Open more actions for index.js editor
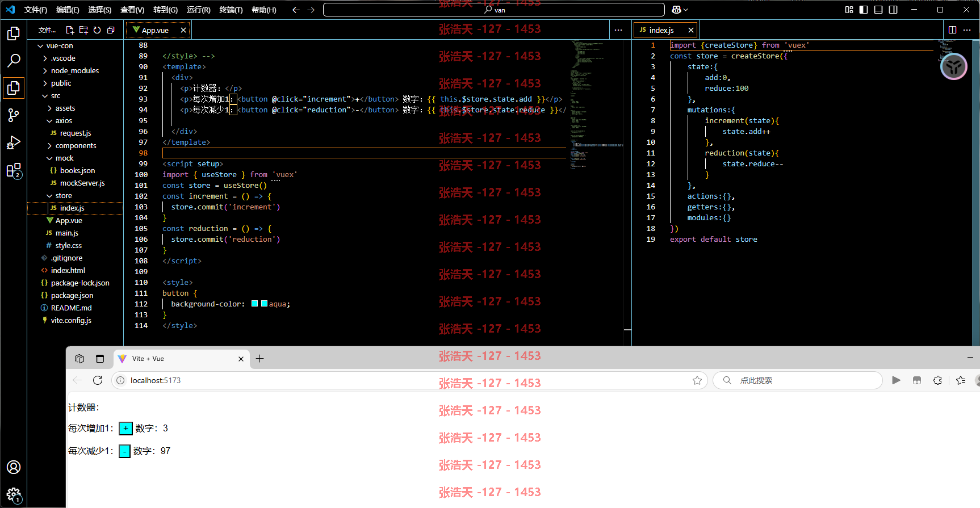 click(x=967, y=30)
